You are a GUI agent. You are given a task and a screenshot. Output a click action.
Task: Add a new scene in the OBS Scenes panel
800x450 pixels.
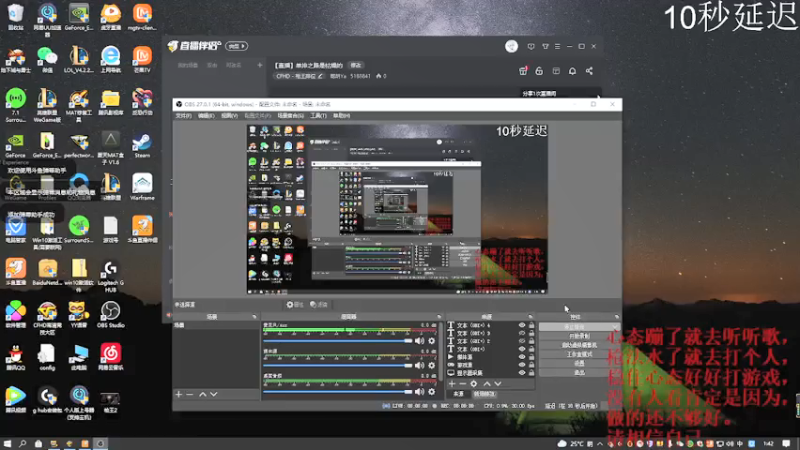tap(179, 394)
